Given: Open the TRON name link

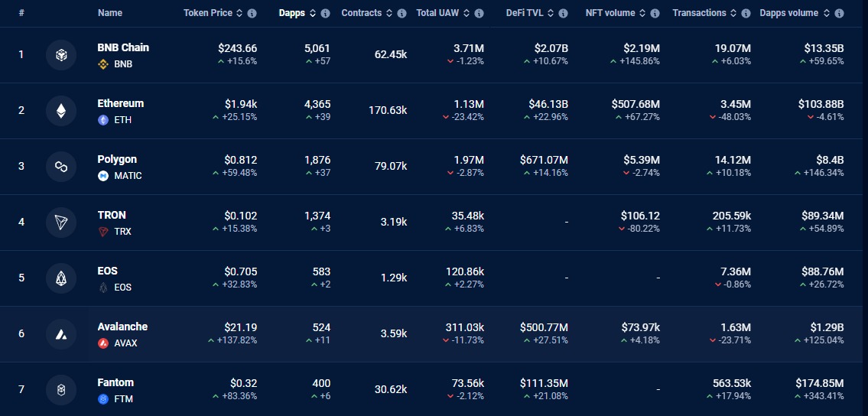Looking at the screenshot, I should coord(112,215).
